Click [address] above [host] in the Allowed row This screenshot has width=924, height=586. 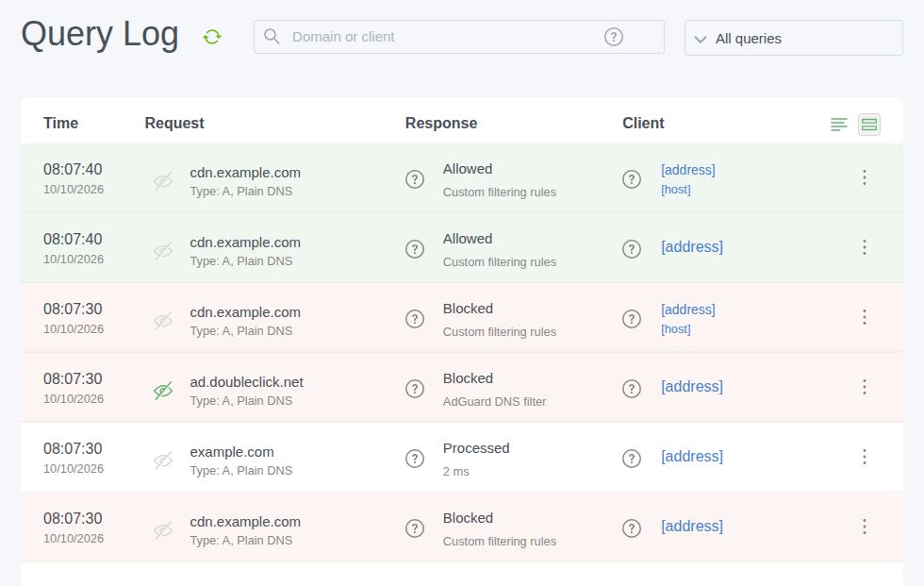point(688,170)
